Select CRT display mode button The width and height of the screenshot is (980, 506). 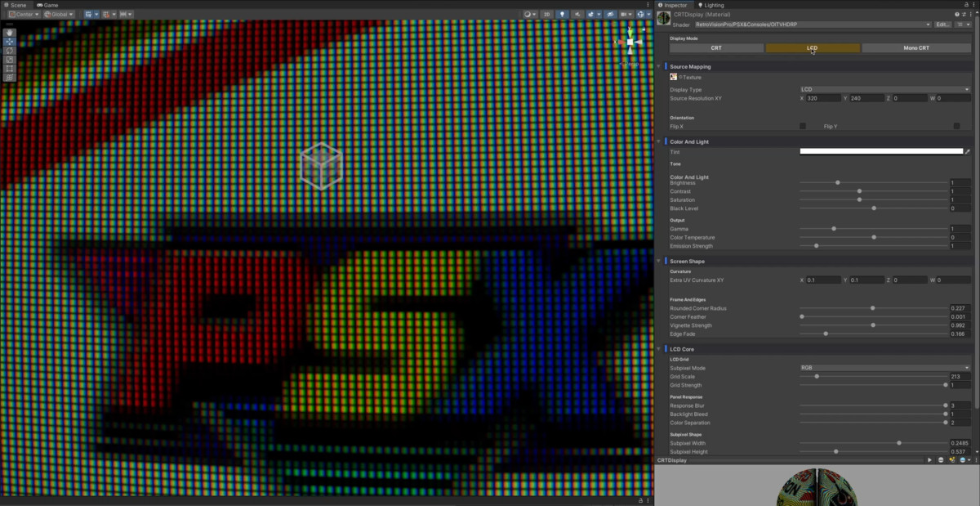pos(716,48)
